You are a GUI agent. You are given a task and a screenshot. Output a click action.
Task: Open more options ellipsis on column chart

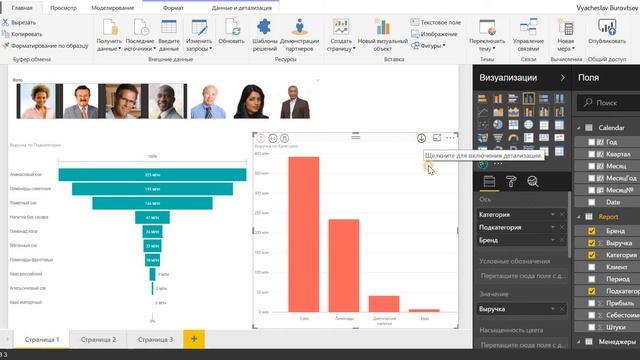(x=450, y=138)
